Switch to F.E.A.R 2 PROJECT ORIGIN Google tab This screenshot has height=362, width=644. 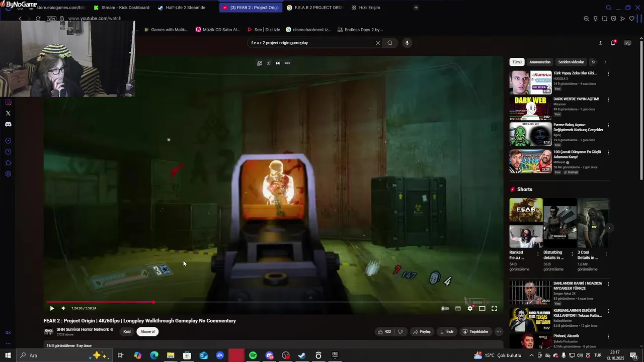tap(314, 8)
